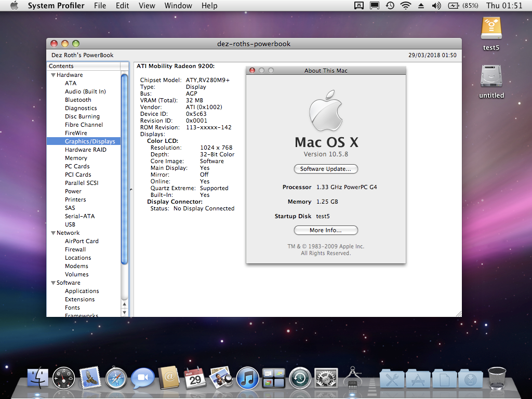532x399 pixels.
Task: Select Volumes under Network
Action: [x=77, y=274]
